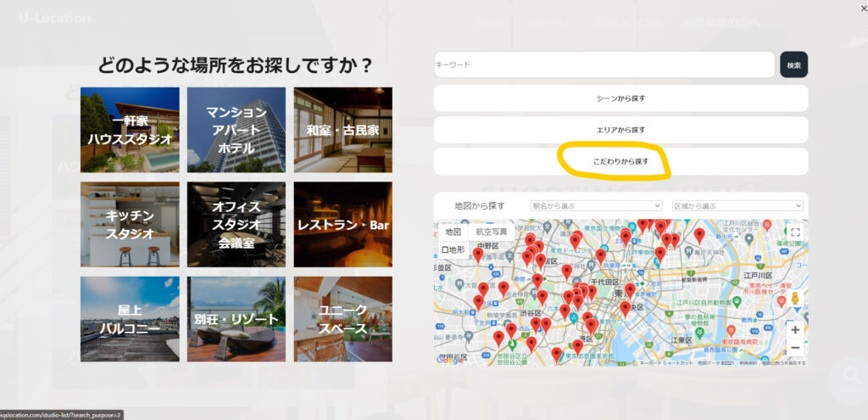Click the 千代田区 map label
This screenshot has height=420, width=868.
(604, 282)
